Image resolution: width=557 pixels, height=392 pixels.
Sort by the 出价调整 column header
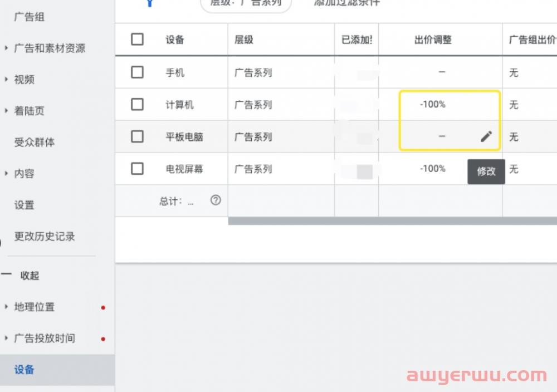[x=433, y=40]
